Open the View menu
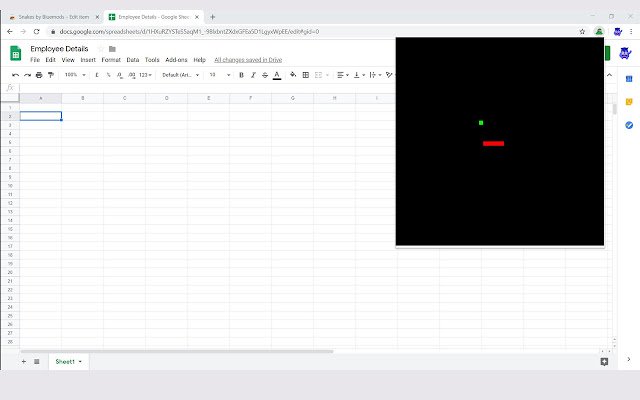Screen dimensions: 640x400 [x=68, y=60]
